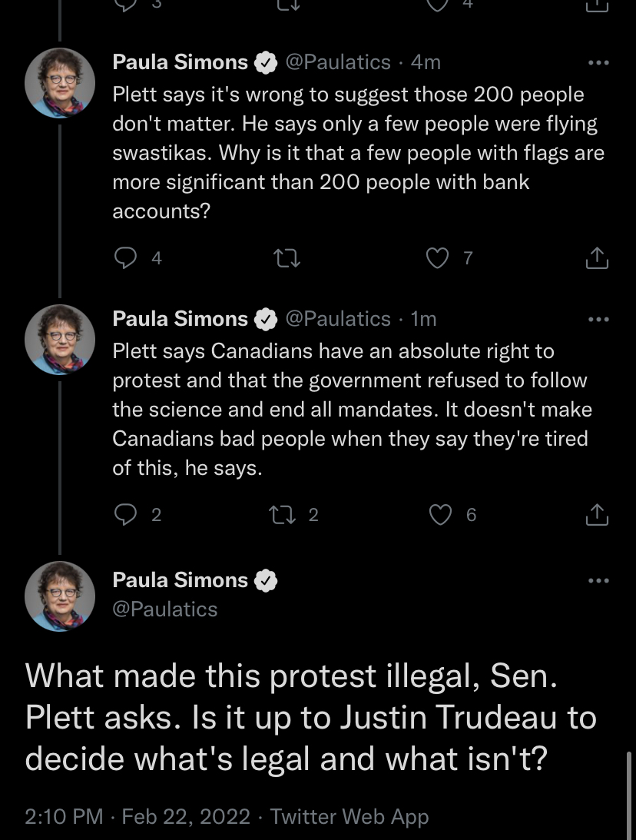Open the Twitter Web App source link
The height and width of the screenshot is (840, 636).
[349, 816]
